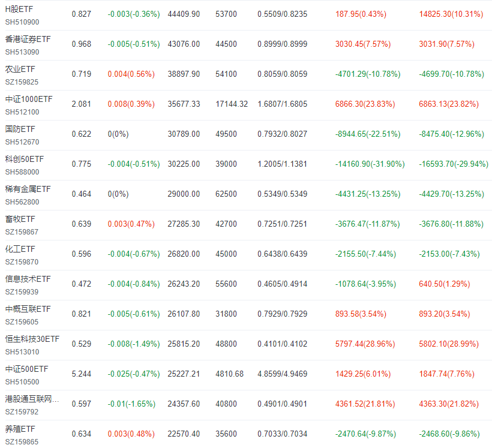
Task: Click holding quantity 17144.32
Action: click(x=232, y=104)
